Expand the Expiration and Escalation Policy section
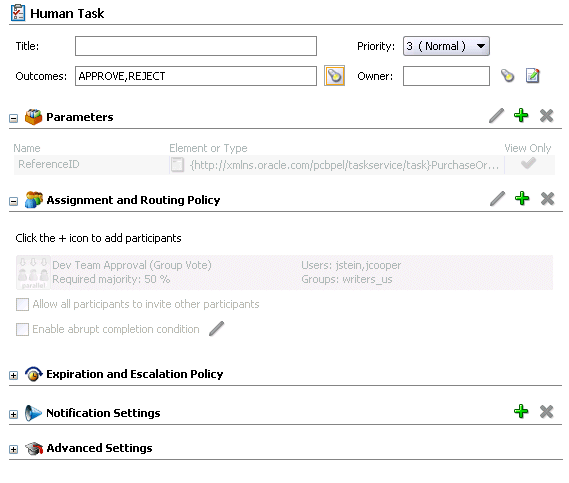The height and width of the screenshot is (483, 569). coord(13,375)
